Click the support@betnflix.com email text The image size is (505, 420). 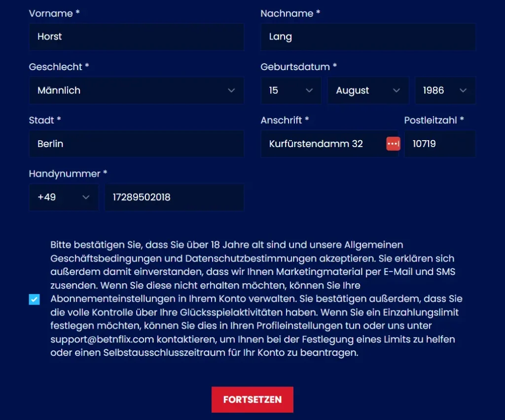(102, 340)
